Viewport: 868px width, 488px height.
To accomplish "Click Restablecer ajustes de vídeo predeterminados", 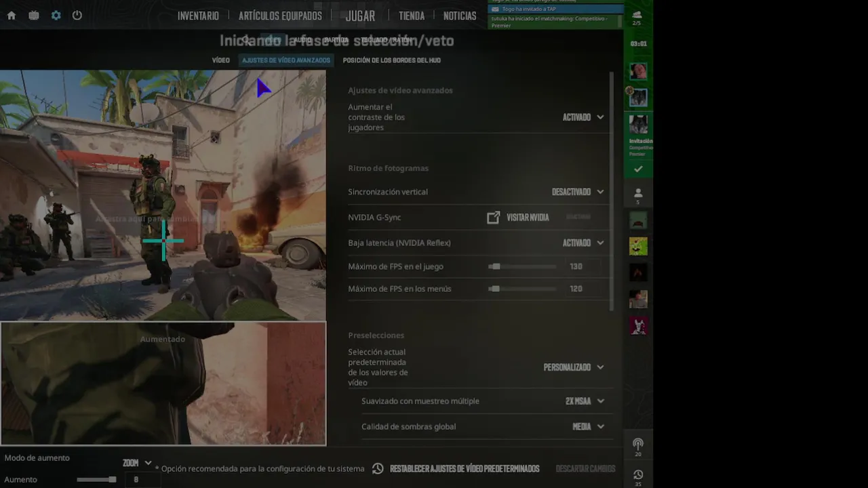I will pos(465,468).
